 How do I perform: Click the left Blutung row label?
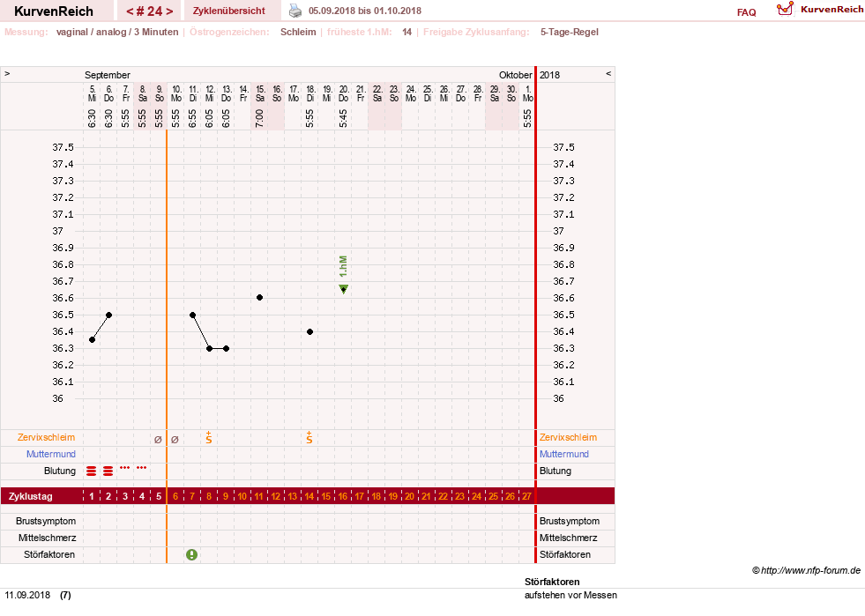(x=60, y=471)
